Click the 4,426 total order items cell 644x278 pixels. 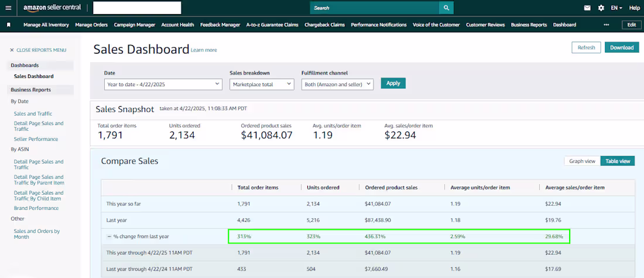pos(244,220)
